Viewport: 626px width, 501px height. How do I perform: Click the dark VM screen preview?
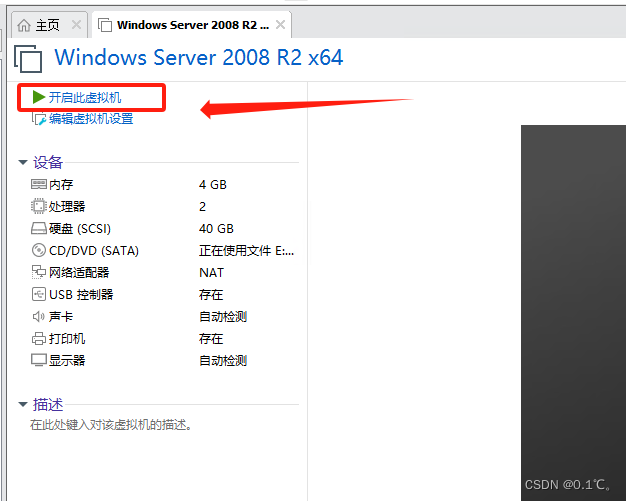pos(573,313)
